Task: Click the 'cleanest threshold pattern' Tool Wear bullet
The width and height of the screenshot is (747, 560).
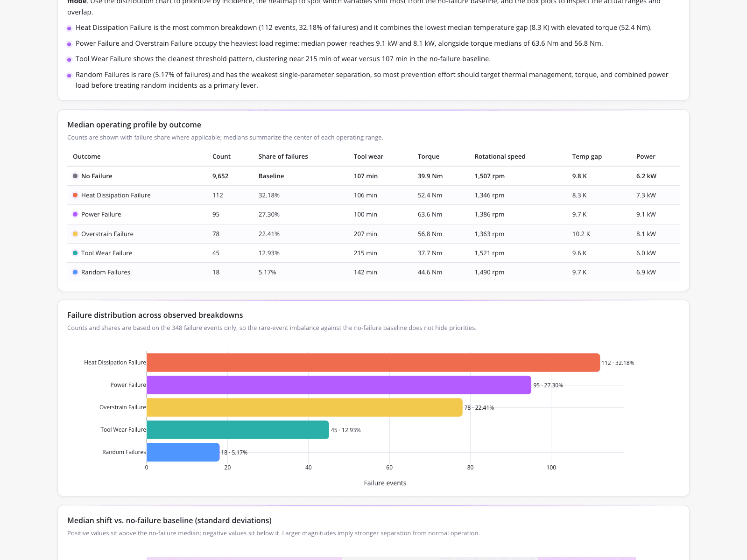Action: (x=283, y=59)
